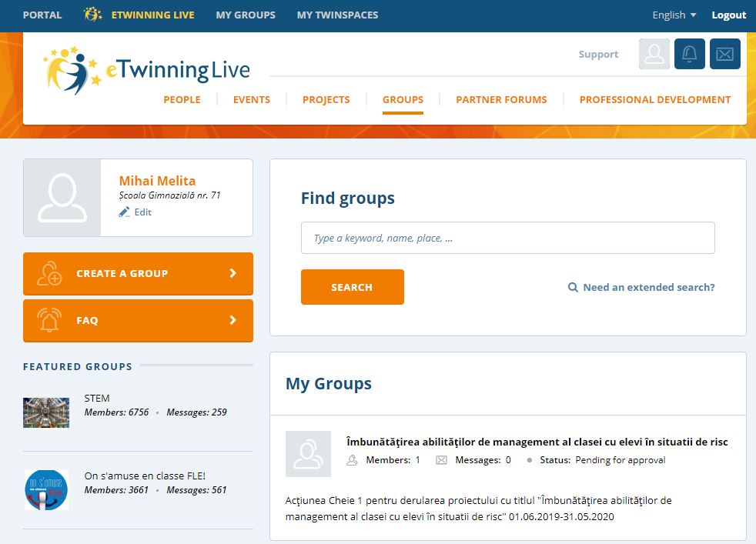Go to Portal in top navigation
756x544 pixels.
42,15
